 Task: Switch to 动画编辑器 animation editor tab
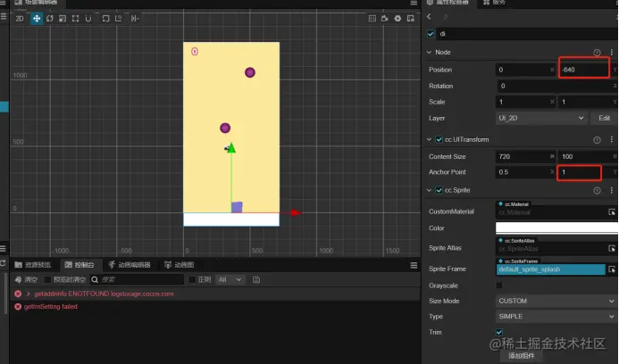pos(130,265)
